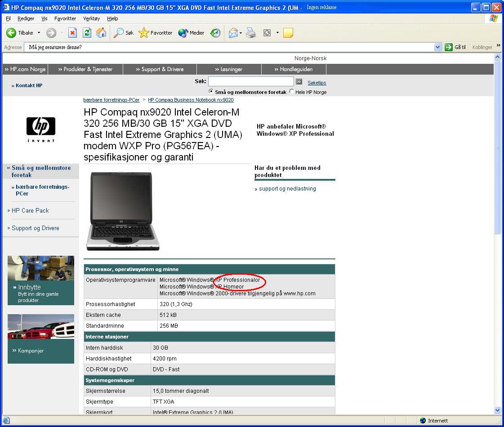Expand dropdown arrow beside grey square icon
Image resolution: width=504 pixels, height=427 pixels.
[277, 33]
